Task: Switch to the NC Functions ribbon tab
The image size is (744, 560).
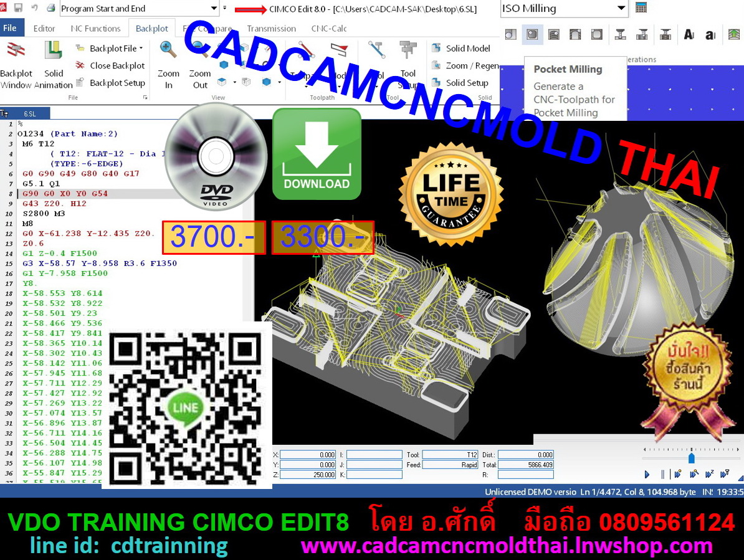Action: [x=95, y=28]
